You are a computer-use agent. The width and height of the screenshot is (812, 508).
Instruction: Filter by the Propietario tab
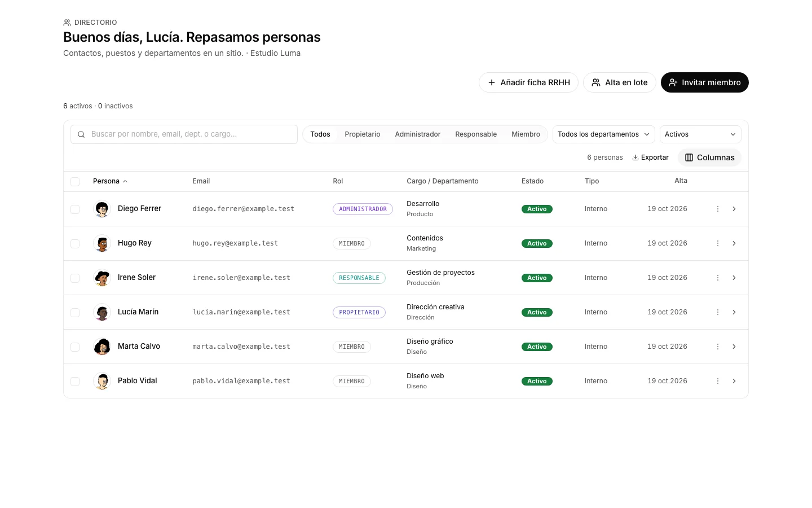pyautogui.click(x=363, y=134)
